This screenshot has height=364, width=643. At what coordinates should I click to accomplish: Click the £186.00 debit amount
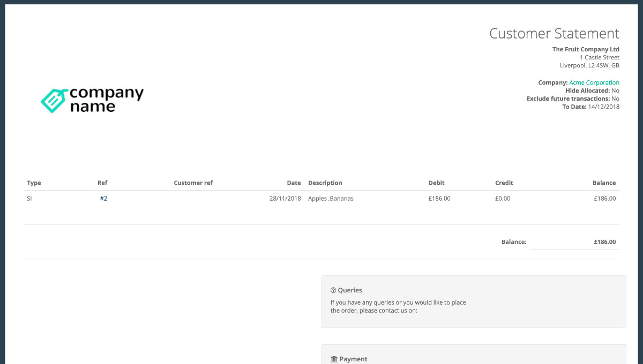coord(439,198)
